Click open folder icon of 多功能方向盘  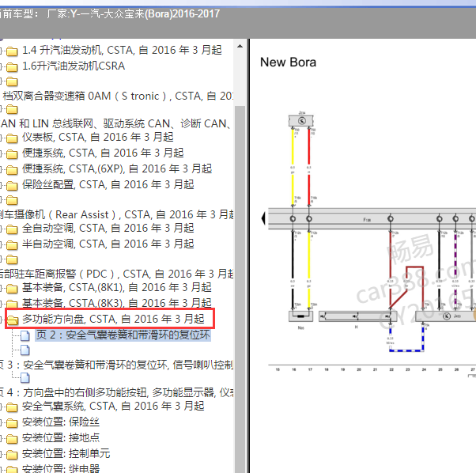13,320
